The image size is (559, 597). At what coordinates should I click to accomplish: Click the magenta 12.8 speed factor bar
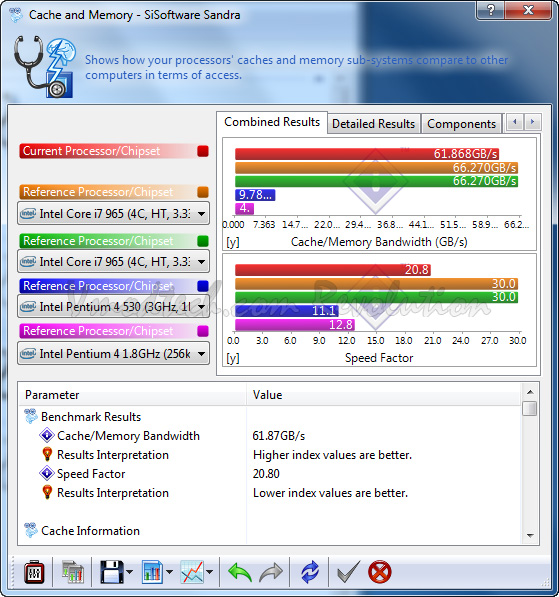pos(295,325)
